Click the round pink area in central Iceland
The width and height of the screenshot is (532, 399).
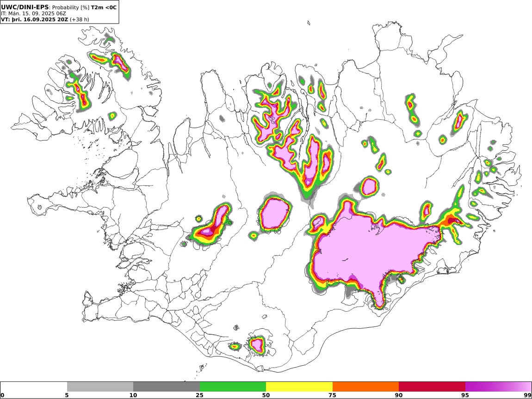(x=275, y=214)
